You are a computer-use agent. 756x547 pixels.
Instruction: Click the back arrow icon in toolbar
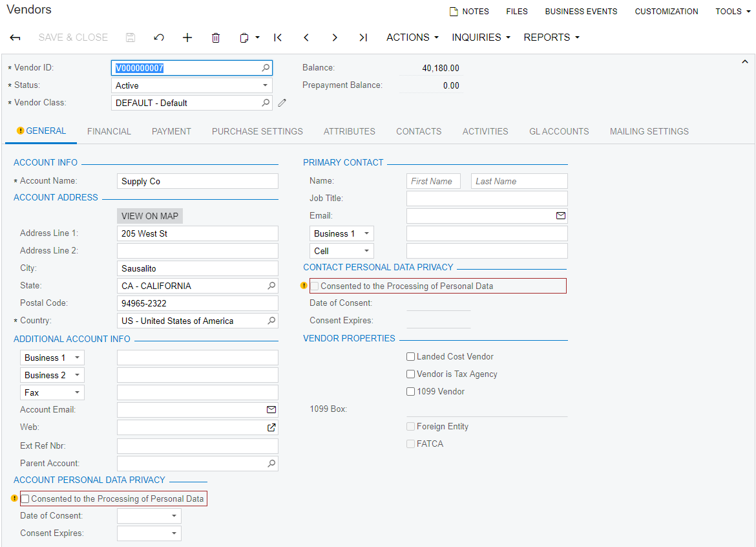point(16,38)
